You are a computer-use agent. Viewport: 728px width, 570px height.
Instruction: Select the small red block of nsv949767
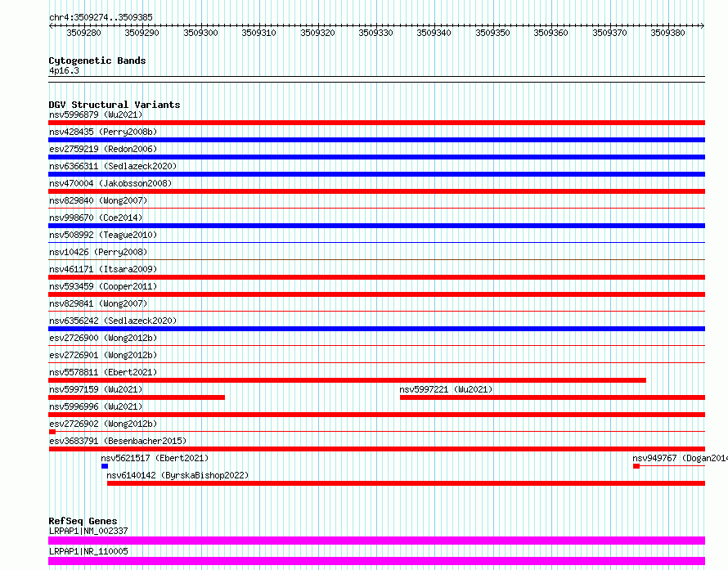pyautogui.click(x=636, y=466)
